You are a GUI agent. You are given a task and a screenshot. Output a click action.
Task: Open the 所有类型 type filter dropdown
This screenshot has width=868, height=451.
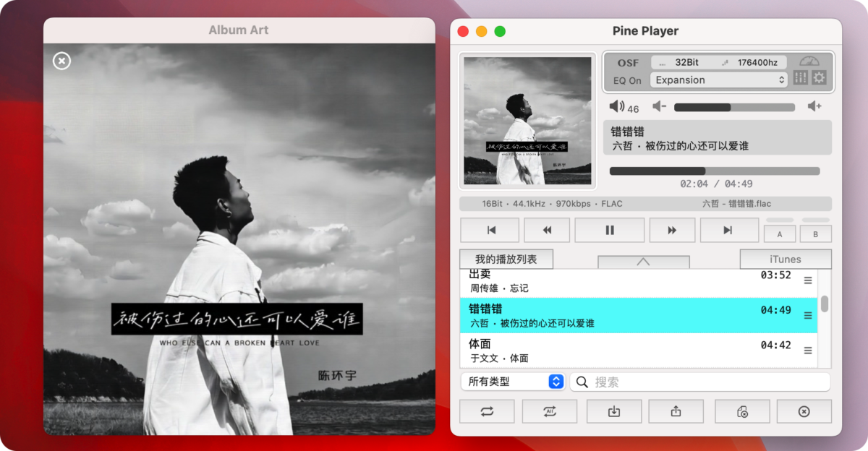tap(513, 382)
